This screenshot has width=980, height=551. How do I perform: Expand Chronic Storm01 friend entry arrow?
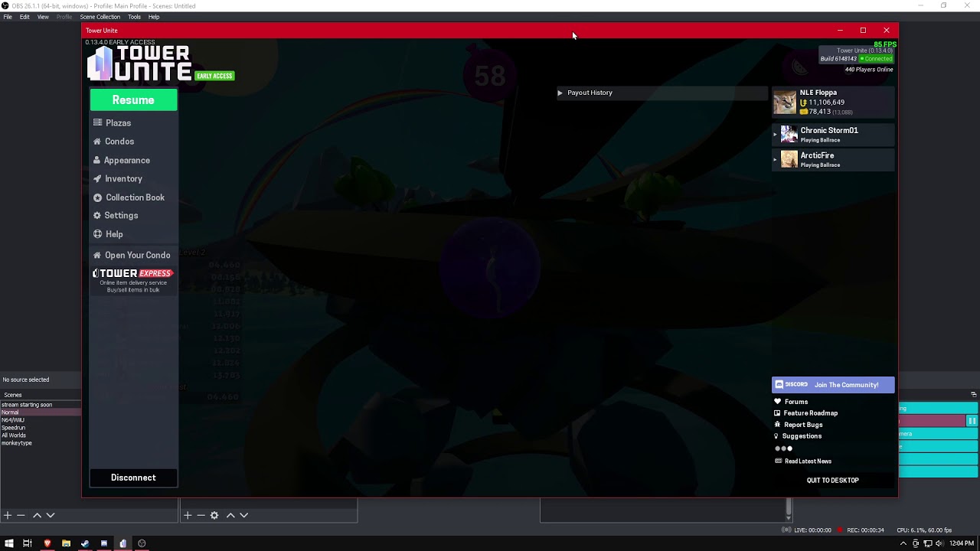[x=775, y=135]
